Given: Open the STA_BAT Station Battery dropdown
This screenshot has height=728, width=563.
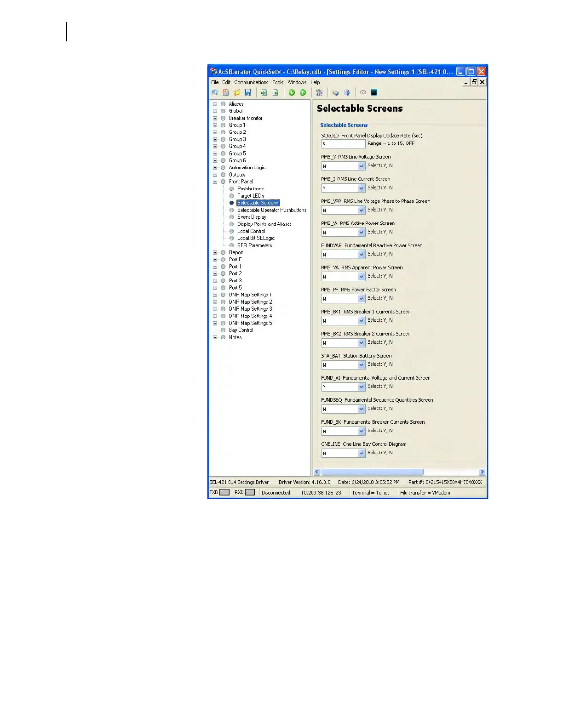Looking at the screenshot, I should [362, 364].
